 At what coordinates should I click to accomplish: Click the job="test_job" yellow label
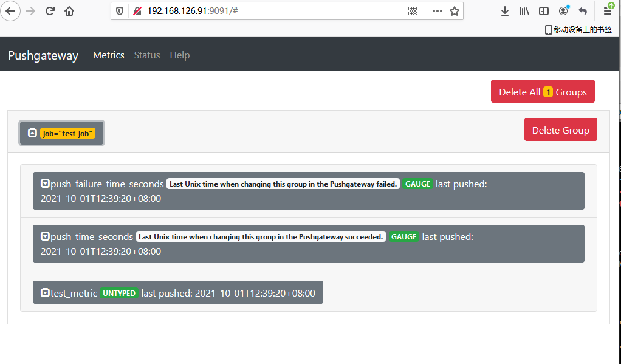(67, 134)
